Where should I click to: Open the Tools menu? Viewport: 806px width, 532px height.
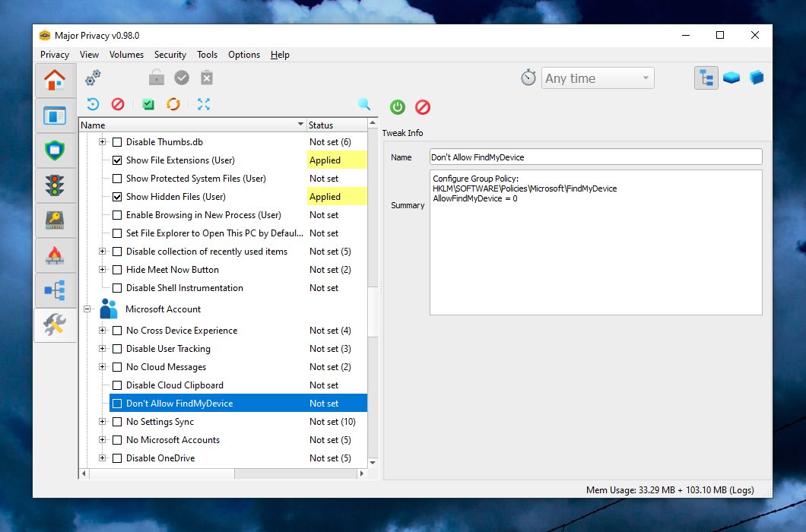click(x=207, y=55)
